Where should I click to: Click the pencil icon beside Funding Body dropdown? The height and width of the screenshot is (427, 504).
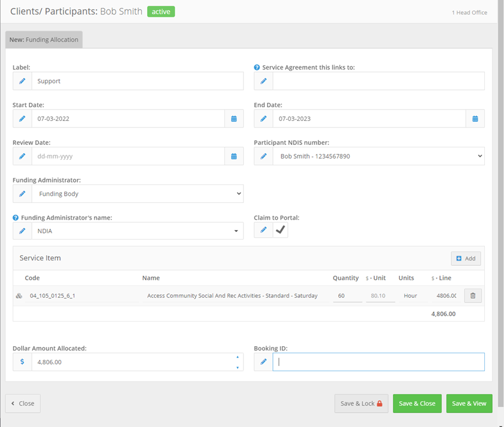[x=22, y=194]
